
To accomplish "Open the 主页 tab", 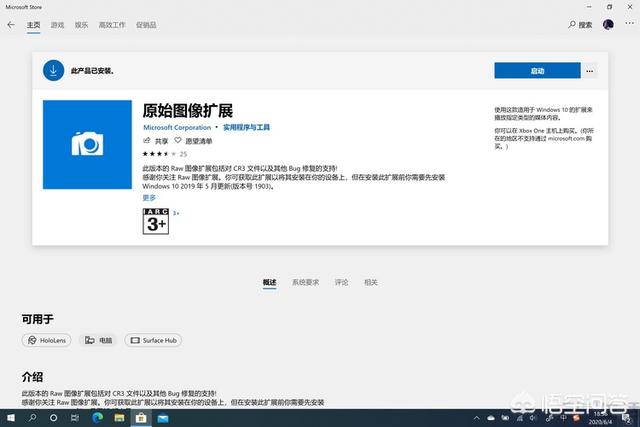I will pos(33,25).
